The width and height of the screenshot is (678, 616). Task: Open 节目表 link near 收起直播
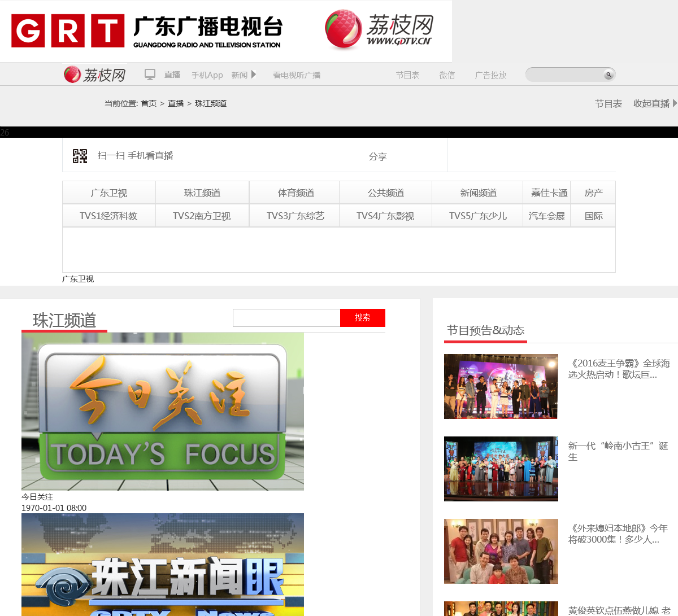609,103
